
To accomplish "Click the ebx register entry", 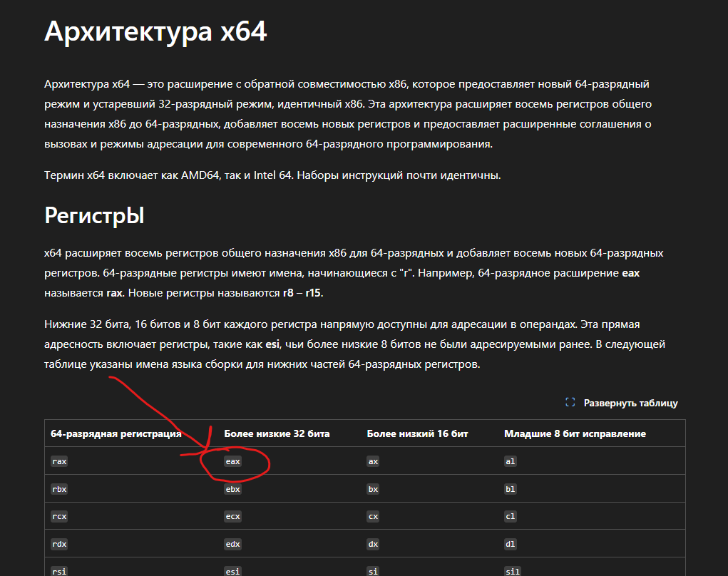I will pyautogui.click(x=232, y=489).
